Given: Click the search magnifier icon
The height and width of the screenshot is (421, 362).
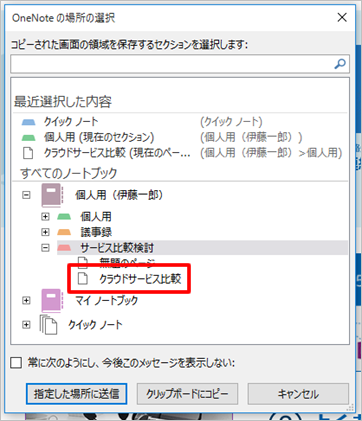Looking at the screenshot, I should (x=340, y=64).
